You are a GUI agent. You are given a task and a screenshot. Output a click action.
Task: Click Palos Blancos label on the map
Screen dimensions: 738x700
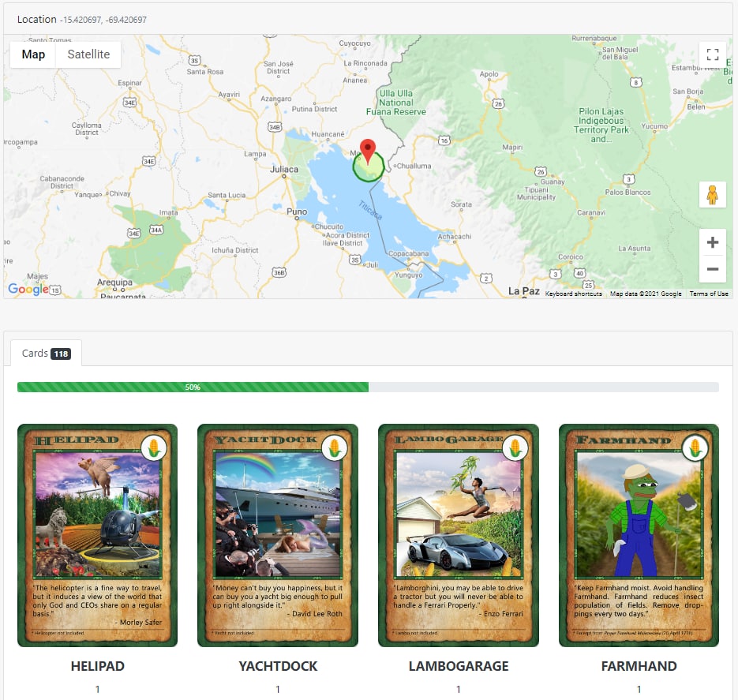tap(627, 193)
